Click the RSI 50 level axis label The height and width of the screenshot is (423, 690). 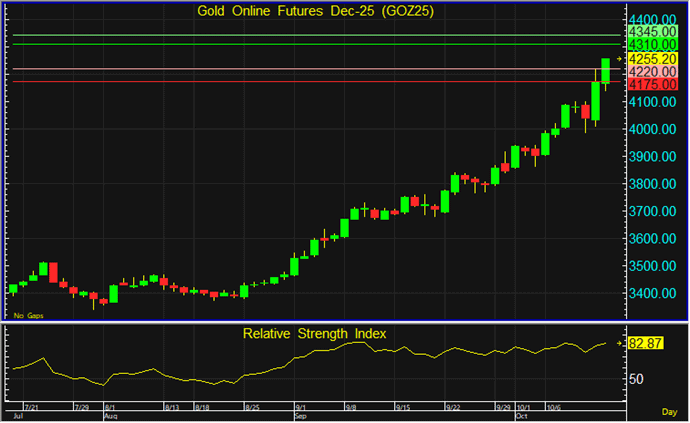pos(636,379)
